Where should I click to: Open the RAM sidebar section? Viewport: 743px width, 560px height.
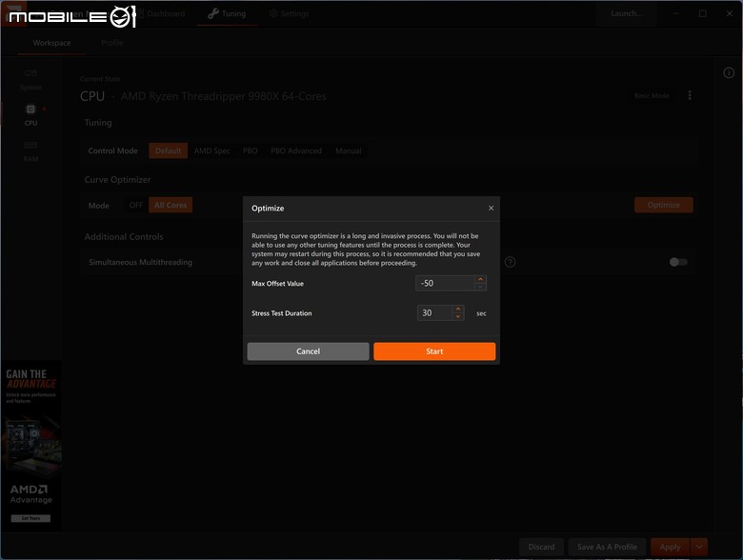(x=30, y=151)
